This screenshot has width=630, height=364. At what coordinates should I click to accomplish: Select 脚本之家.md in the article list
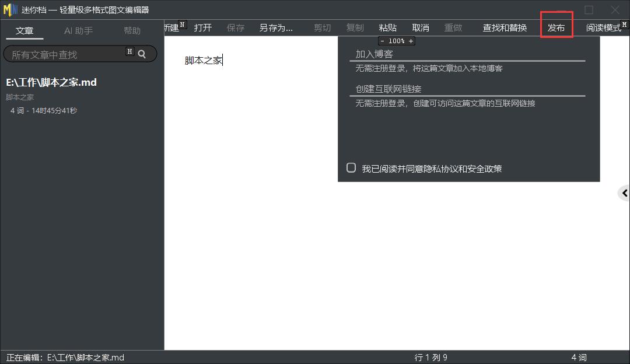tap(52, 82)
